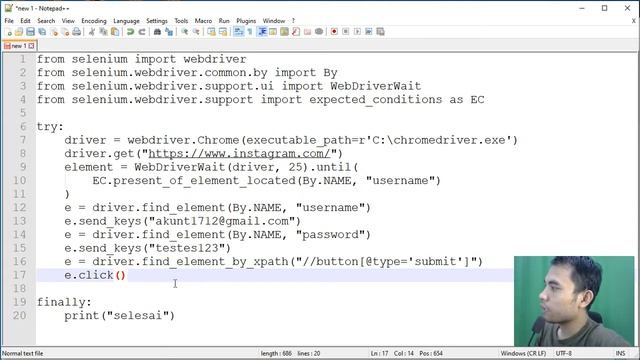Cut selection with the scissors icon
Screen dimensions: 640x360
(x=92, y=32)
